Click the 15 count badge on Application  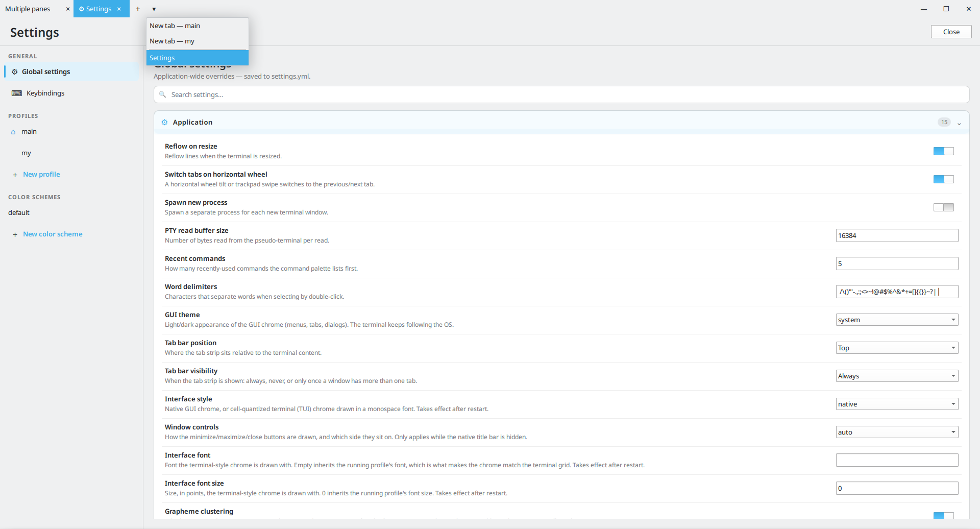(944, 122)
